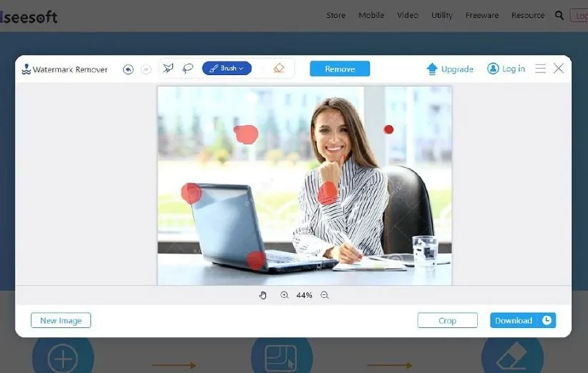Open the hamburger menu in dialog header
588x373 pixels.
[x=541, y=69]
